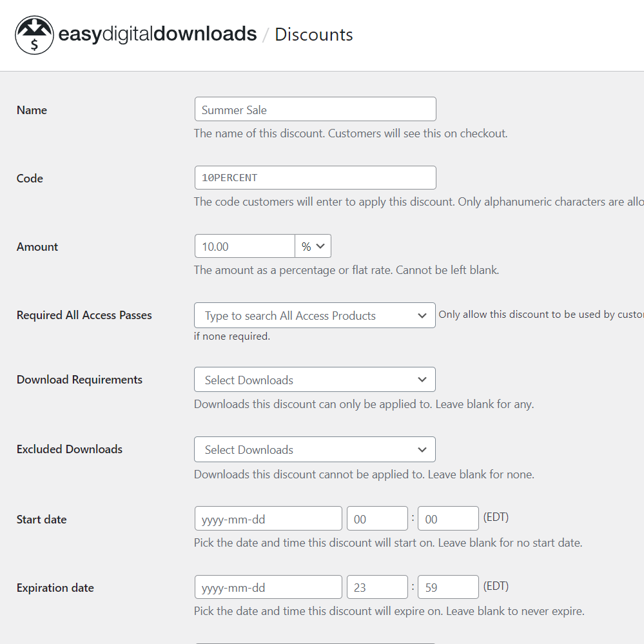This screenshot has width=644, height=644.
Task: Click the Name label
Action: click(x=32, y=110)
